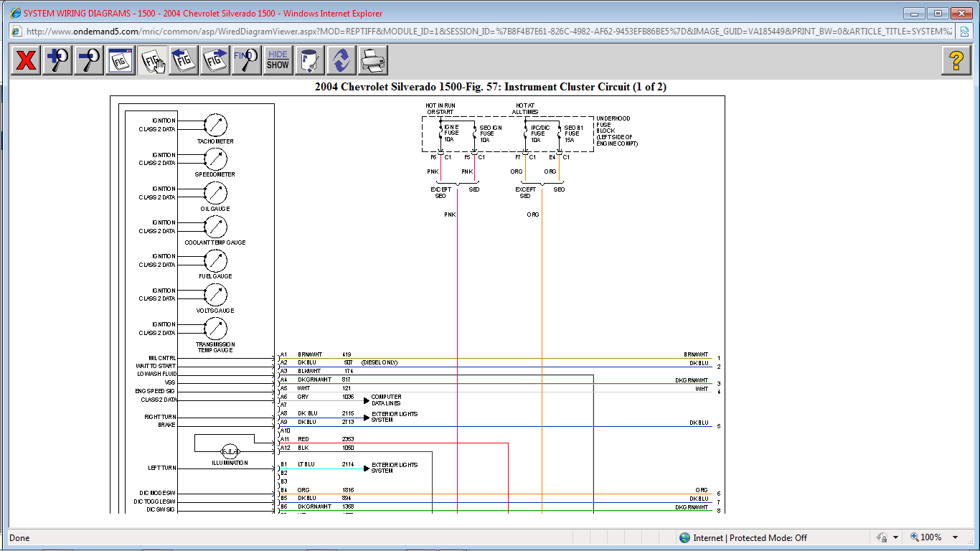Go to the next figure

coord(215,60)
